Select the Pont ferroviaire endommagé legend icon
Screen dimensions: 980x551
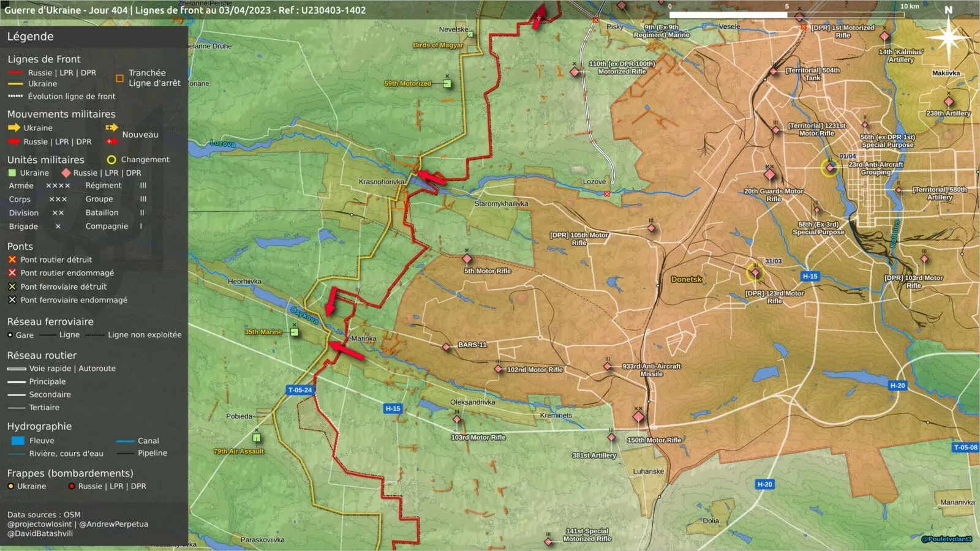tap(12, 300)
